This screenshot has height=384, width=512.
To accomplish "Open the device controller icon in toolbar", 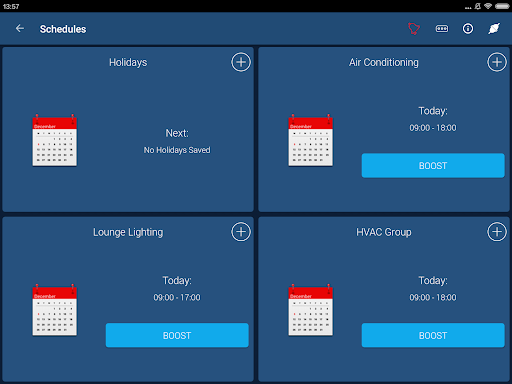I will click(x=442, y=29).
